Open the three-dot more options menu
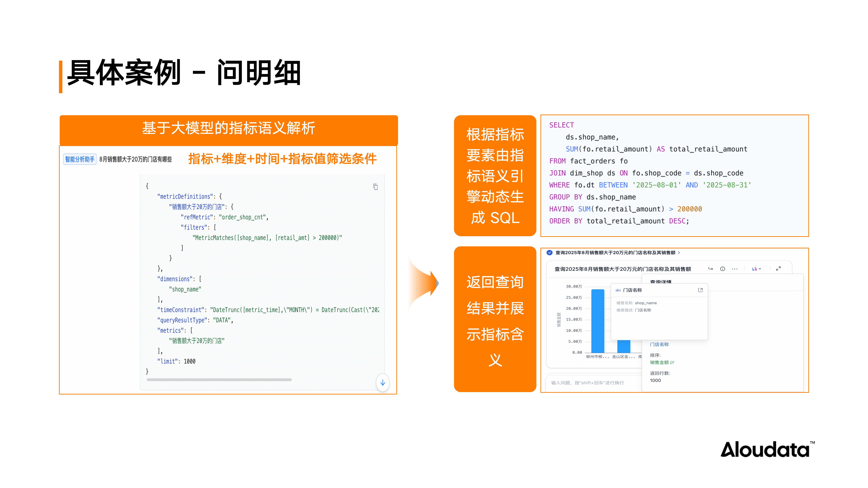This screenshot has width=868, height=488. [x=735, y=269]
